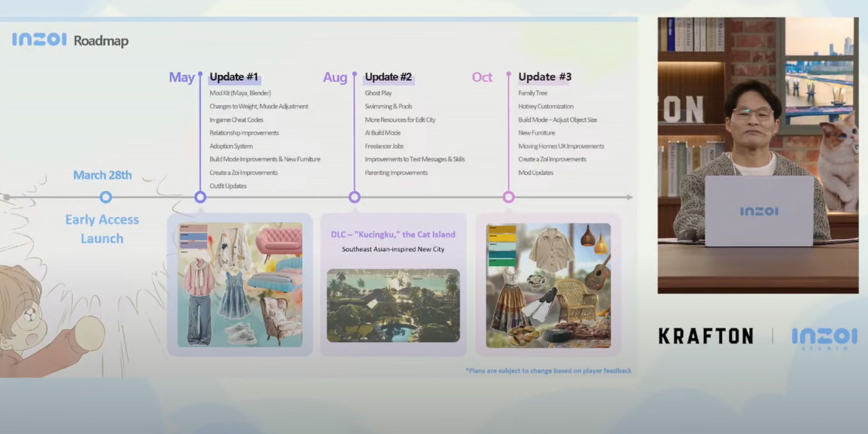
Task: Select the Update #1 heading
Action: coord(234,77)
